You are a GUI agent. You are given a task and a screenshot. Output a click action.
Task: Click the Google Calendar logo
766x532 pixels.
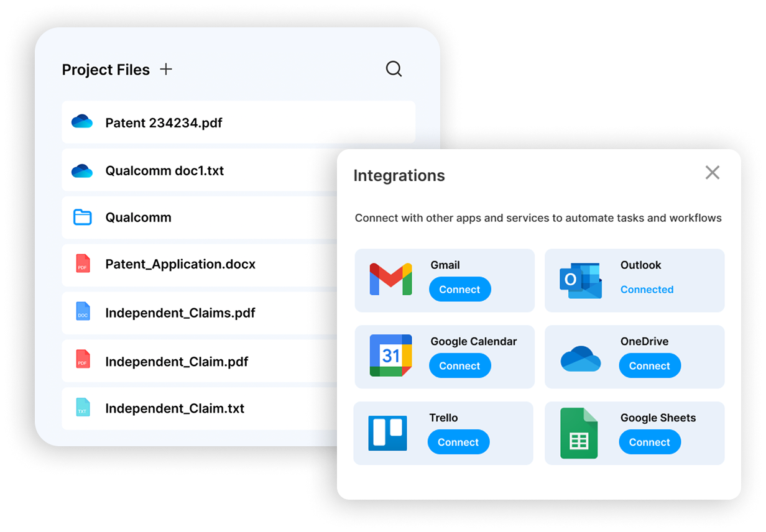click(x=390, y=355)
